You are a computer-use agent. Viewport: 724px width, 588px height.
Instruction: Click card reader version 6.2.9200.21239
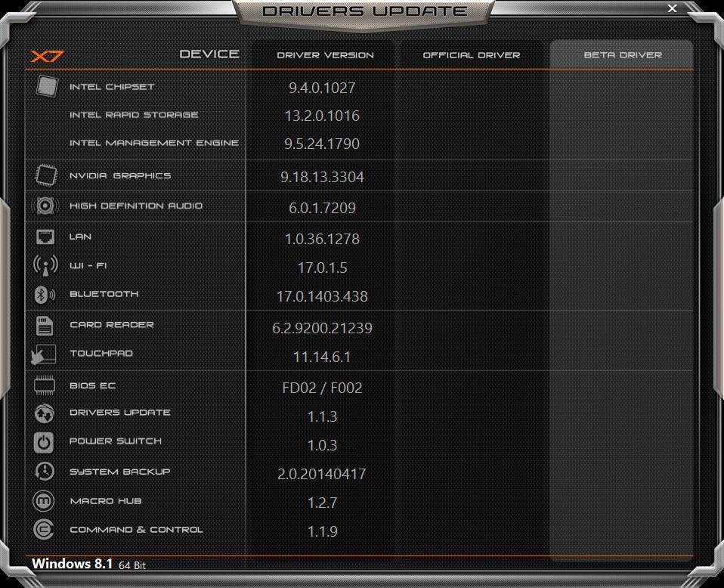coord(322,328)
